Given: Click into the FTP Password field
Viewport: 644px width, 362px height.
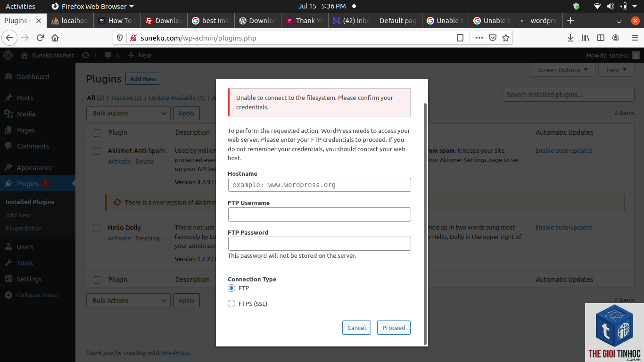Looking at the screenshot, I should 319,244.
